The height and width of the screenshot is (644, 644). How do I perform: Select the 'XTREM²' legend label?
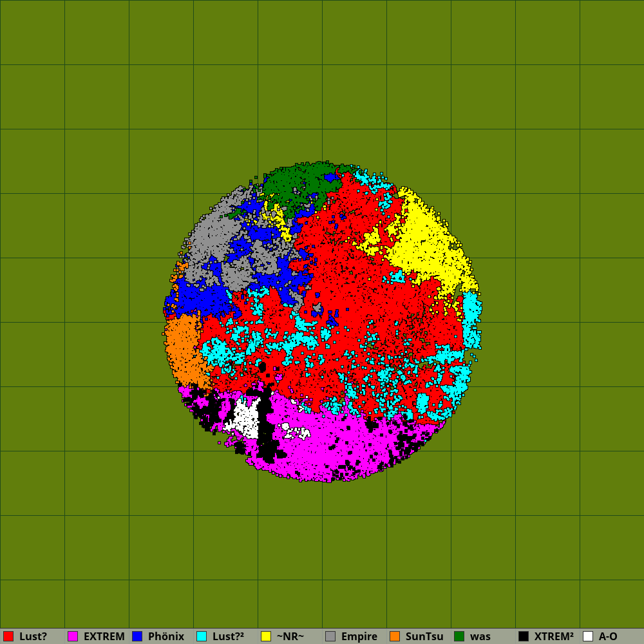[x=554, y=636]
